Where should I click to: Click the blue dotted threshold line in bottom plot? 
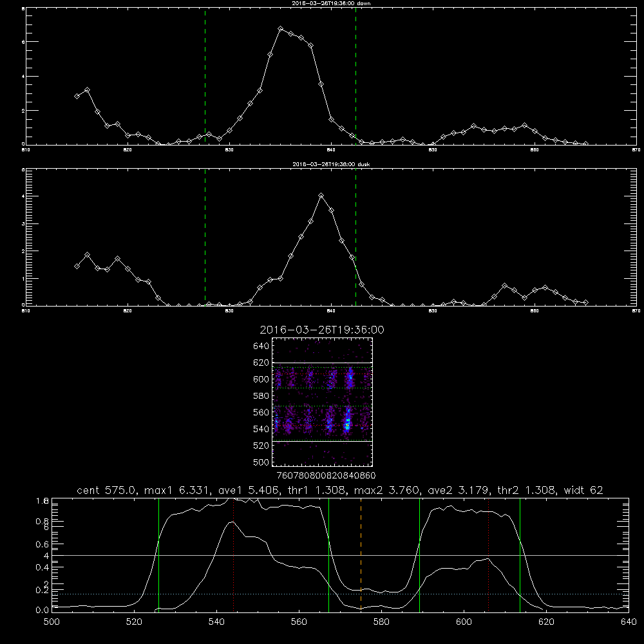tap(340, 594)
